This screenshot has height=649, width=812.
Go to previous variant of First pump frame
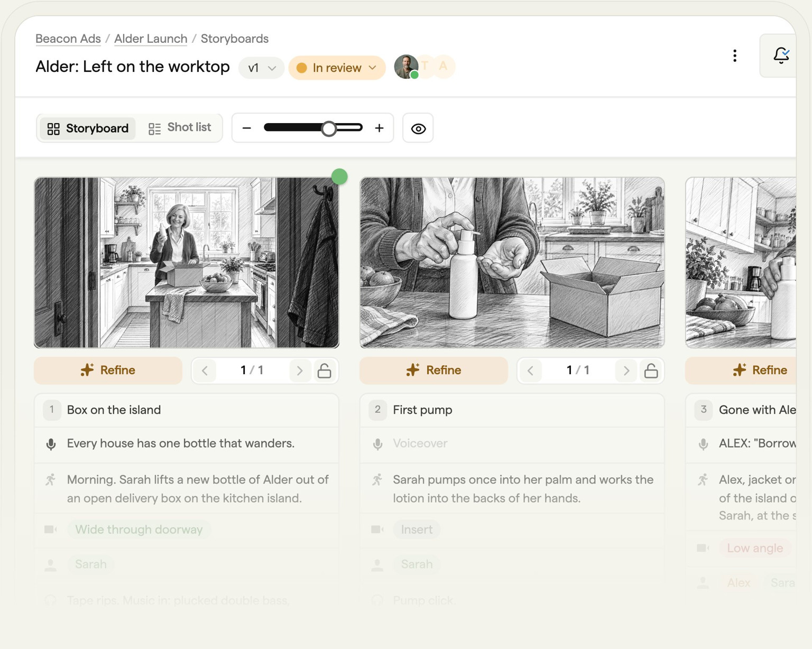tap(530, 370)
